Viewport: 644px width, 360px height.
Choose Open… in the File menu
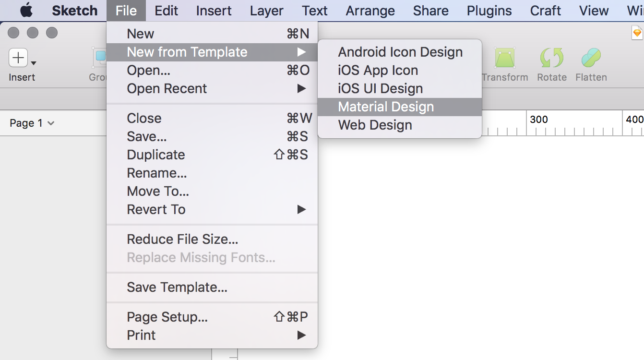212,70
